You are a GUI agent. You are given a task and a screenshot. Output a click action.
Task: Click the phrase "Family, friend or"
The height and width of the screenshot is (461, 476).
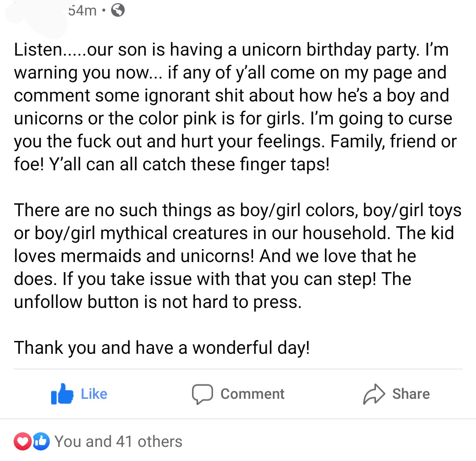(394, 142)
